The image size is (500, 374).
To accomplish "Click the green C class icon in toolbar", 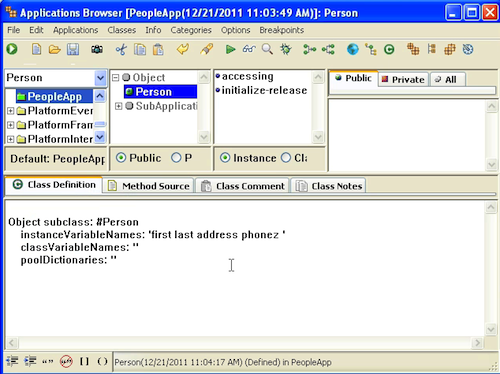I will click(x=389, y=50).
